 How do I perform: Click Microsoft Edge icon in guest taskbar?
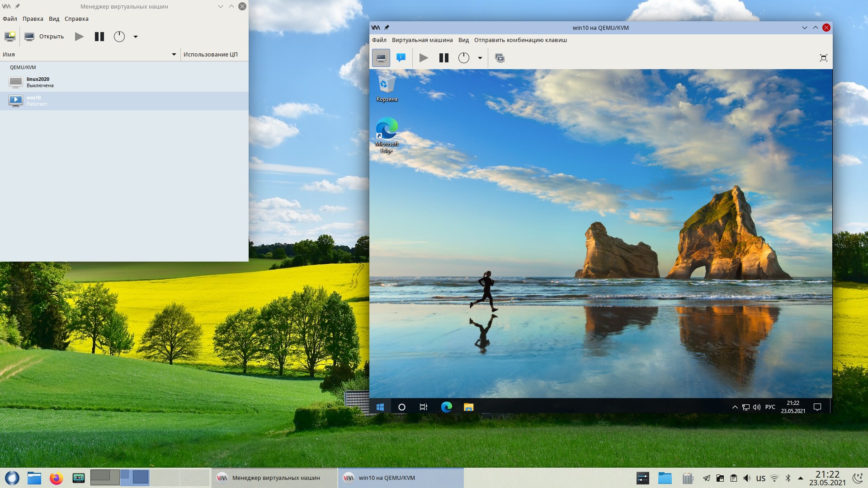coord(446,407)
